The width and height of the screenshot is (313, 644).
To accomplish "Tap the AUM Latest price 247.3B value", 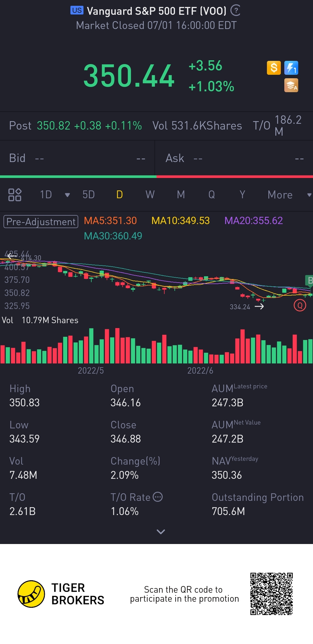I will 228,403.
